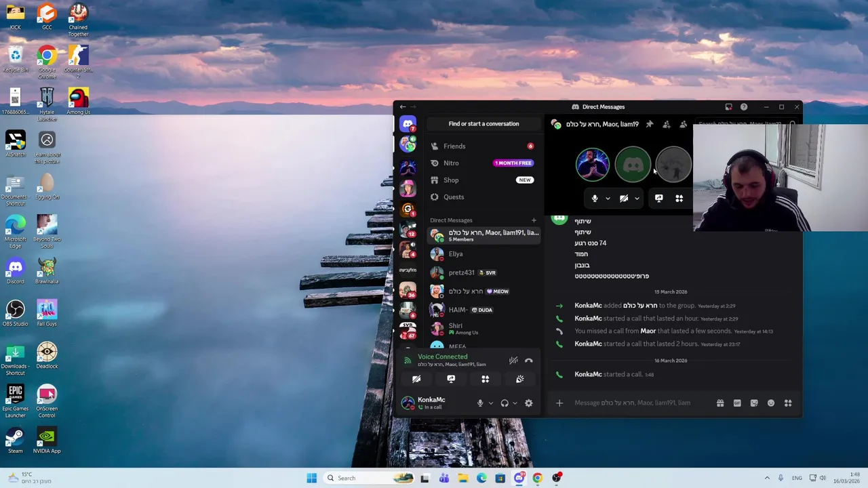This screenshot has height=488, width=868.
Task: Click the taskbar Search box
Action: tap(370, 478)
